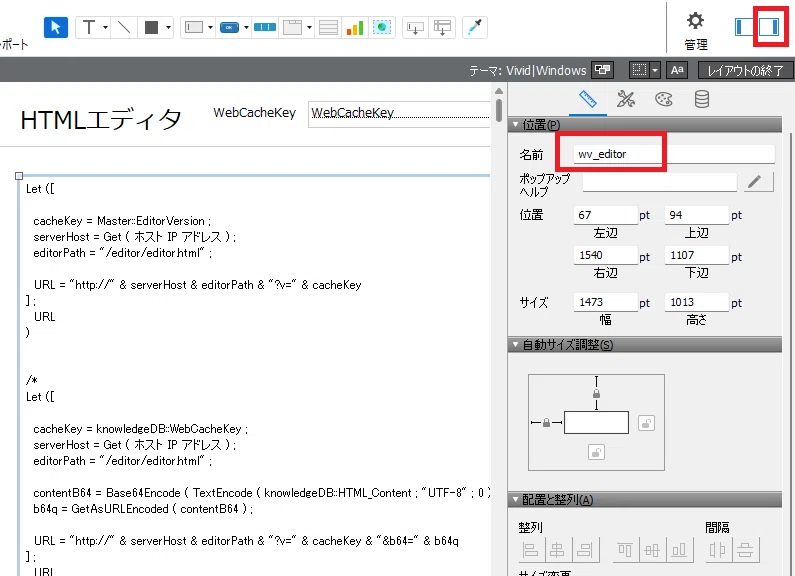Screen dimensions: 795x576
Task: Toggle the top anchor lock
Action: 596,393
